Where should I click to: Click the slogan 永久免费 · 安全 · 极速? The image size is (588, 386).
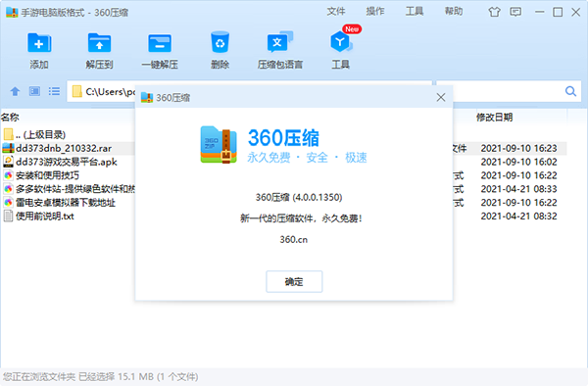[307, 158]
